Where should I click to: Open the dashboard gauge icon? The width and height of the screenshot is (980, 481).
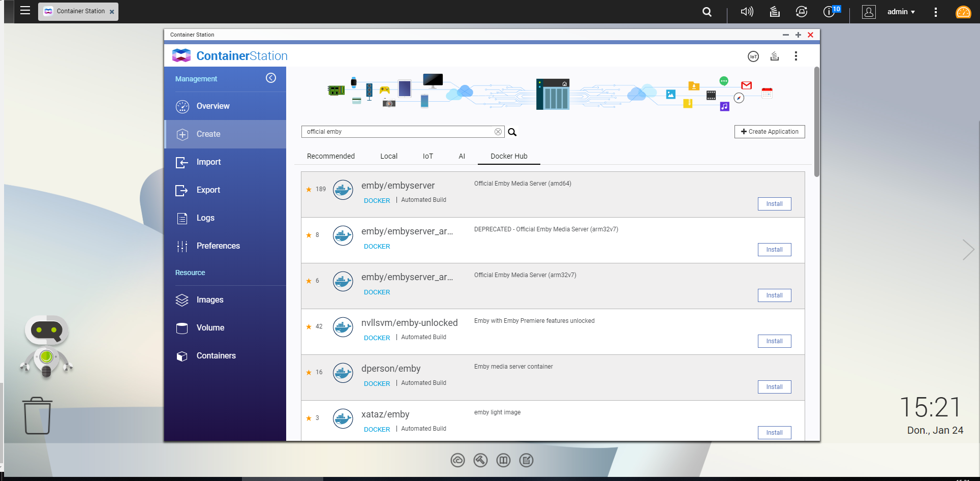coord(963,12)
